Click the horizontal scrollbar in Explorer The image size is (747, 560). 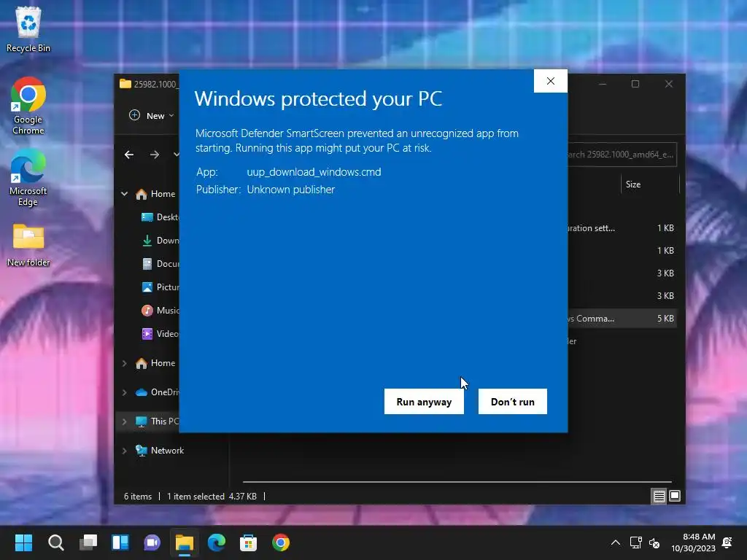click(457, 482)
